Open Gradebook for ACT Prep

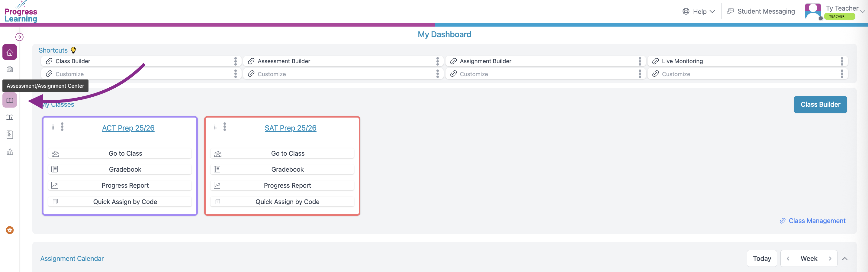tap(120, 169)
